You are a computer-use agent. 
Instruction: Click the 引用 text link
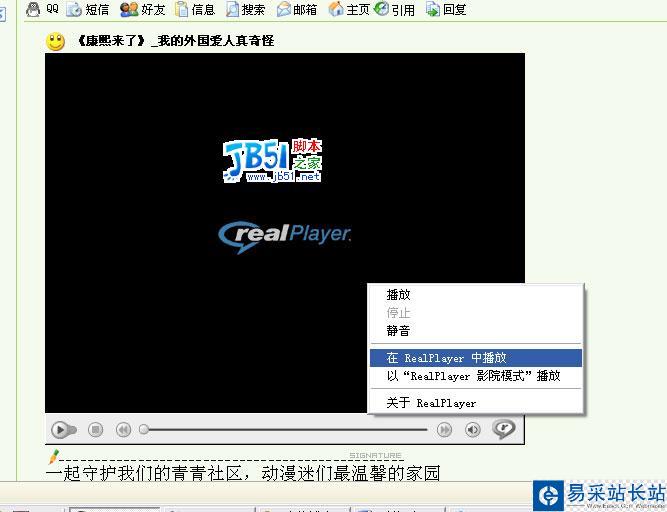tap(403, 10)
